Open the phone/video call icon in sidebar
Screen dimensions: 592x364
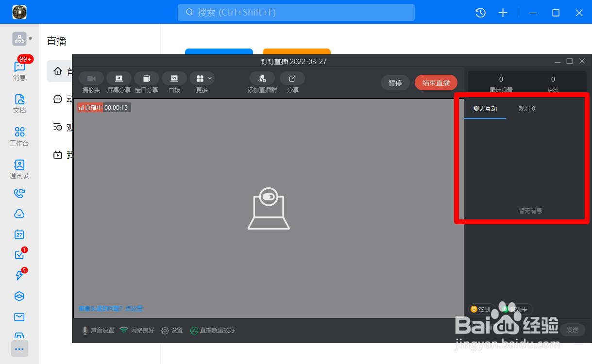[x=19, y=194]
